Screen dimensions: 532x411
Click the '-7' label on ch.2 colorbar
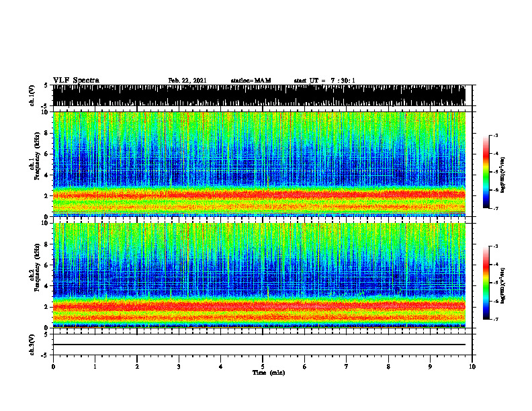pos(496,319)
